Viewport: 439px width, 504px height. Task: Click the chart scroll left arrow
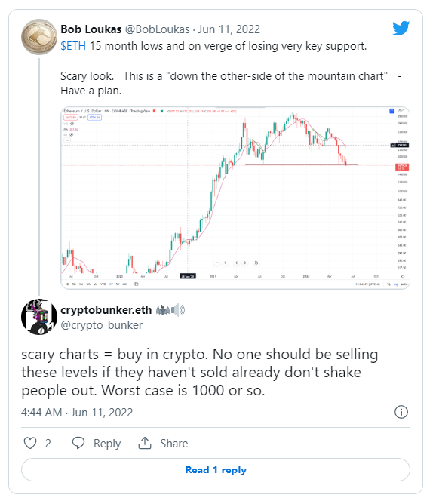(x=236, y=263)
